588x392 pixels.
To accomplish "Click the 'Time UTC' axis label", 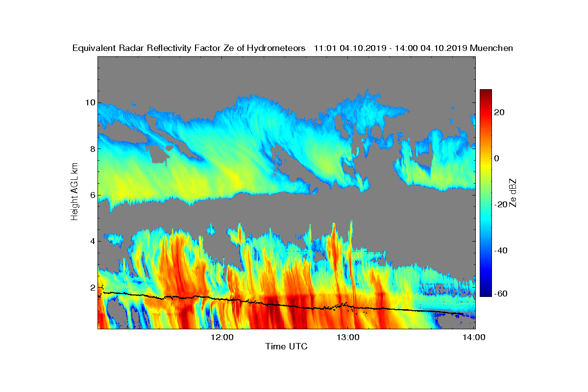I will [x=287, y=346].
